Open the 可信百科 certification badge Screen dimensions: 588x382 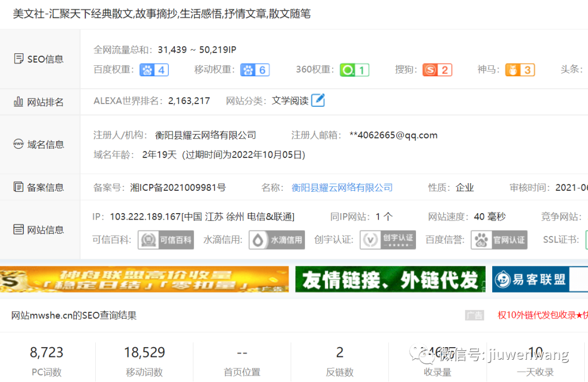pos(166,240)
